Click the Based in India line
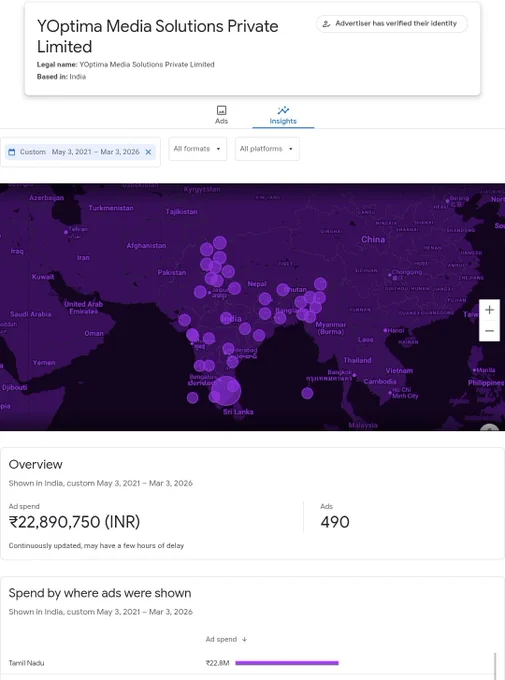Image resolution: width=505 pixels, height=680 pixels. [x=61, y=76]
